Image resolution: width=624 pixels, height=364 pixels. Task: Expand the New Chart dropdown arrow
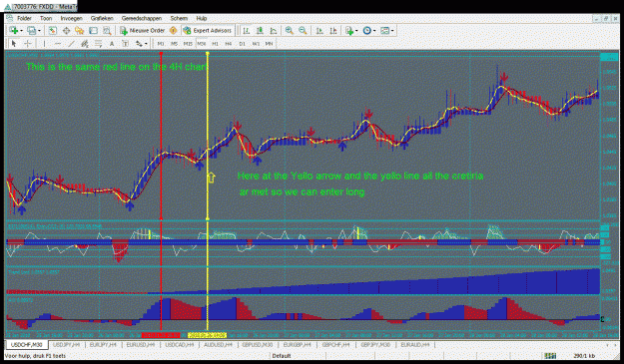[21, 31]
